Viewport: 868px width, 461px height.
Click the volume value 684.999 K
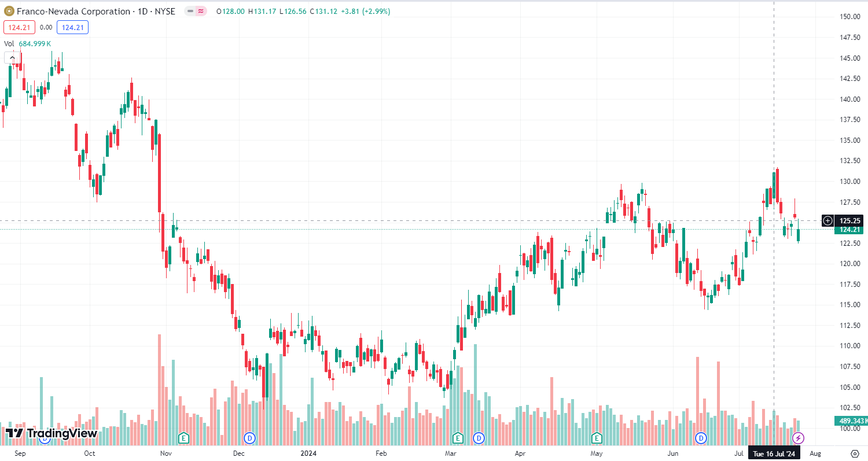pos(35,43)
